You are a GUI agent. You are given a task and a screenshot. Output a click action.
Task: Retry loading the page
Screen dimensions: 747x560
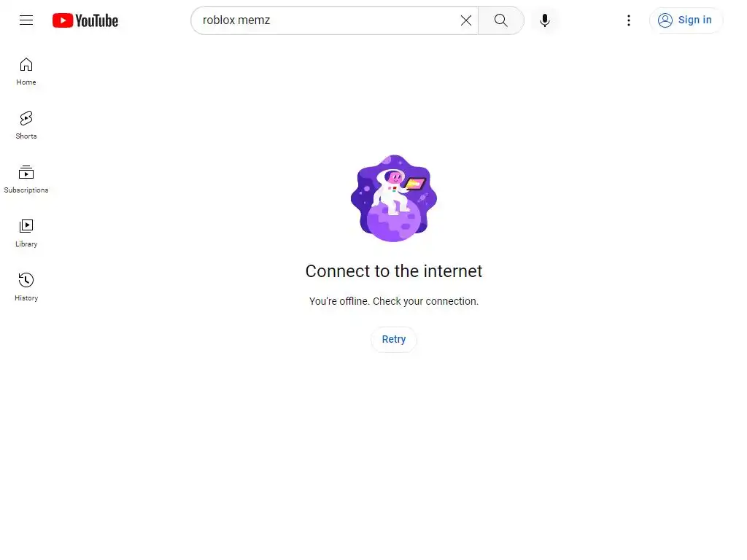click(393, 339)
